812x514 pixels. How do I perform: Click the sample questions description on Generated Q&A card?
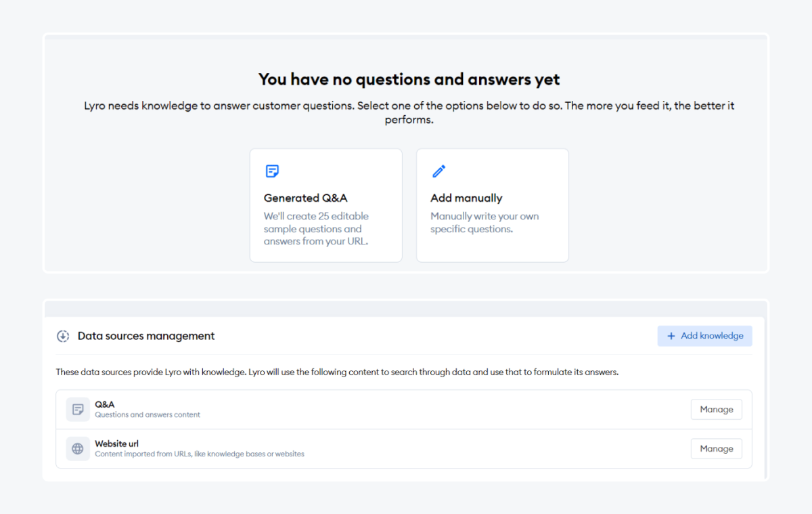(316, 228)
